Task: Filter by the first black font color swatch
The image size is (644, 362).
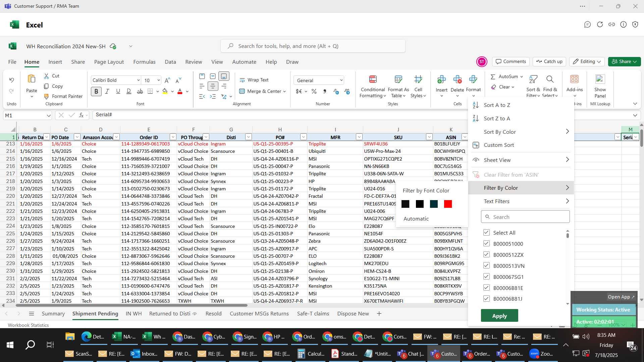Action: pos(405,204)
